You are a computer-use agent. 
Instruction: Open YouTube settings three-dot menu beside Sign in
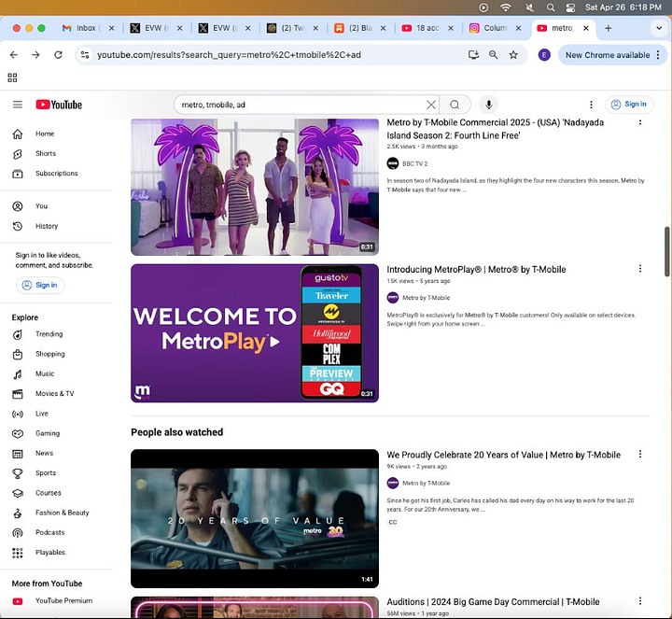tap(591, 105)
